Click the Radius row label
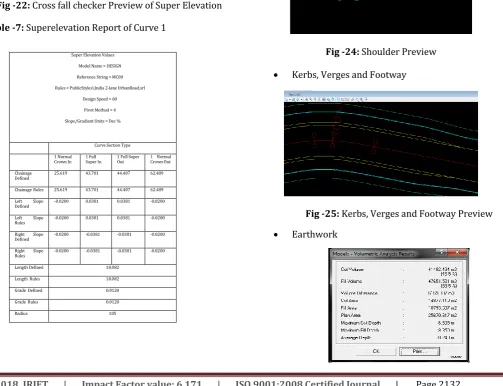Screen dimensions: 503x386 (21, 313)
